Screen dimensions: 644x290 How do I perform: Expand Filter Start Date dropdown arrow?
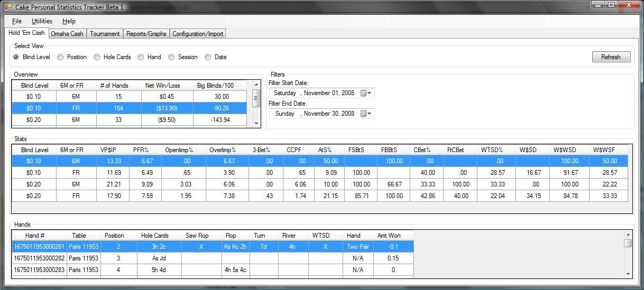click(370, 93)
